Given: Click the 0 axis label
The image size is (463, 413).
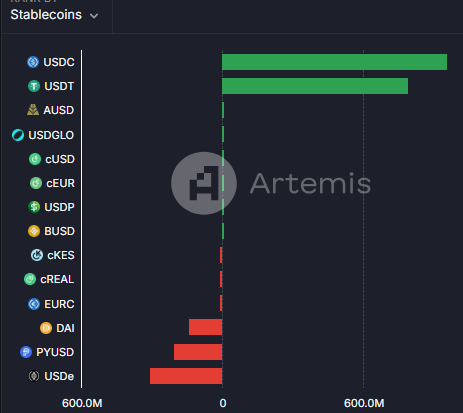Looking at the screenshot, I should point(223,403).
